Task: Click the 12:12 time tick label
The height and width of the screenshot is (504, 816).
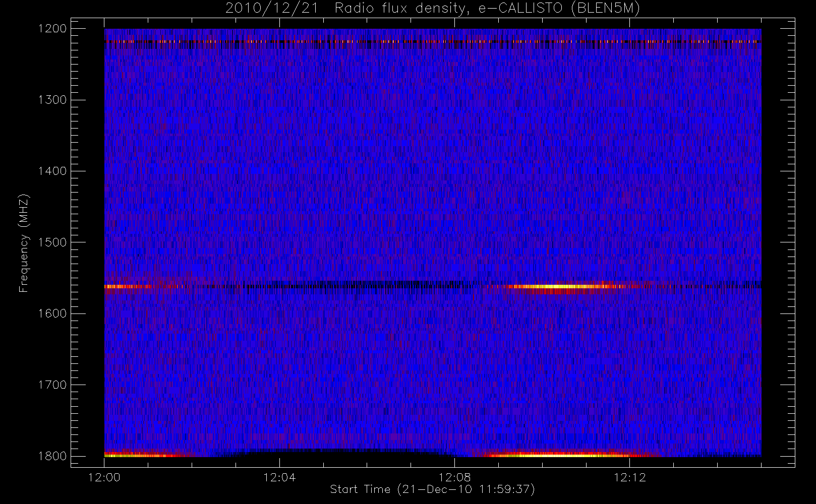Action: pos(629,477)
